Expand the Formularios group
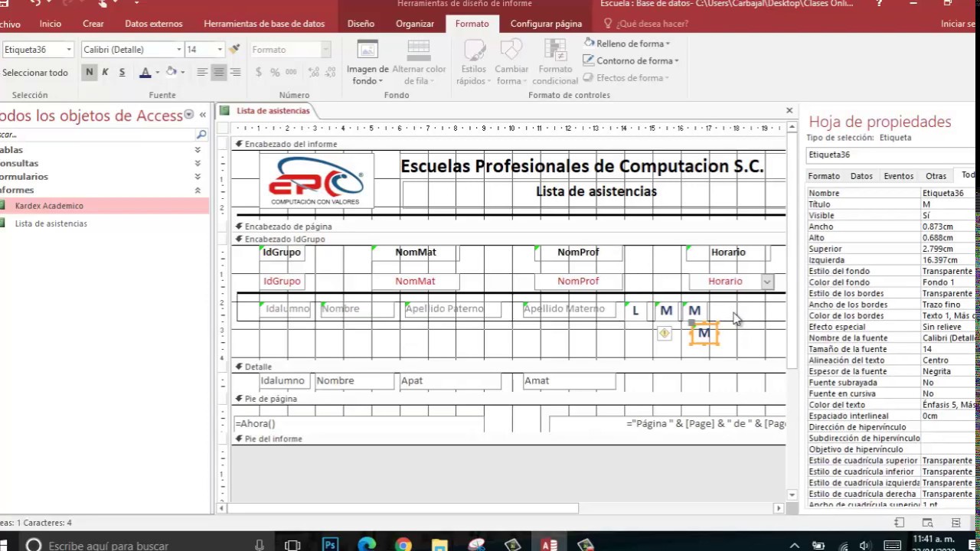 point(198,176)
